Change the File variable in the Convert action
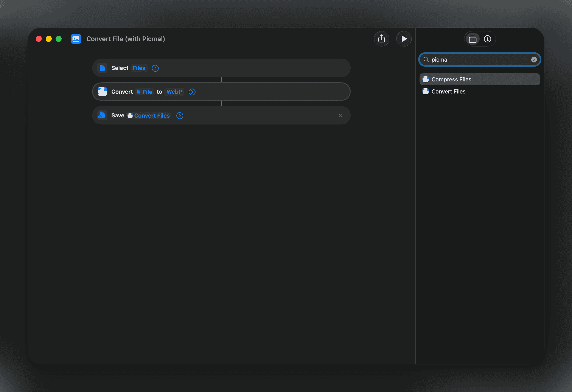 pos(145,92)
